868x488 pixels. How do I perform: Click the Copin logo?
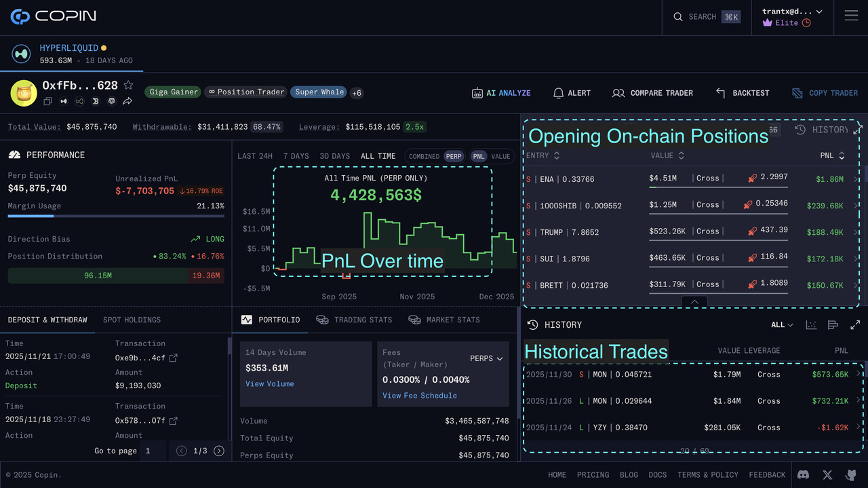click(54, 16)
